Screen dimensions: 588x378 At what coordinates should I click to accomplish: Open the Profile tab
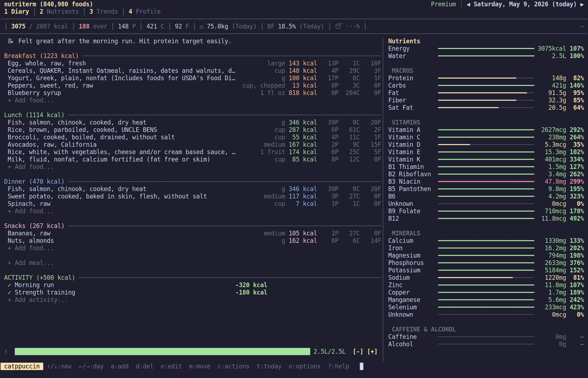[144, 12]
